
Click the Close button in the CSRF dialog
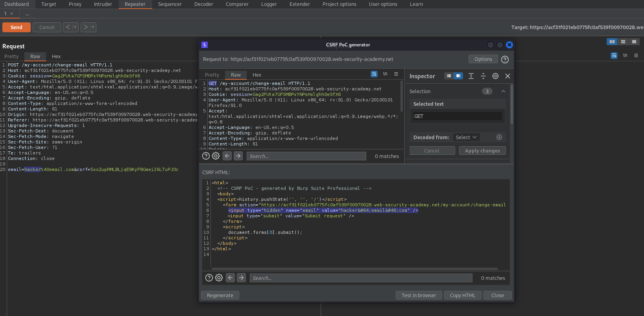pos(497,295)
